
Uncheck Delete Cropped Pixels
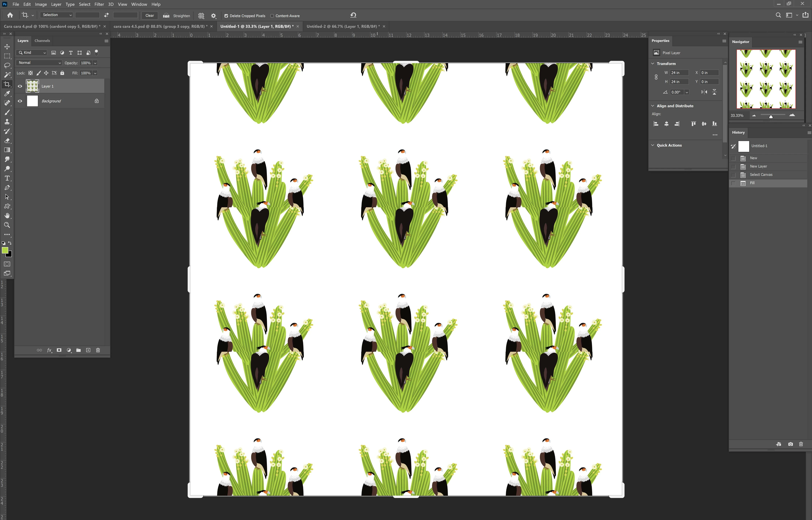(226, 16)
